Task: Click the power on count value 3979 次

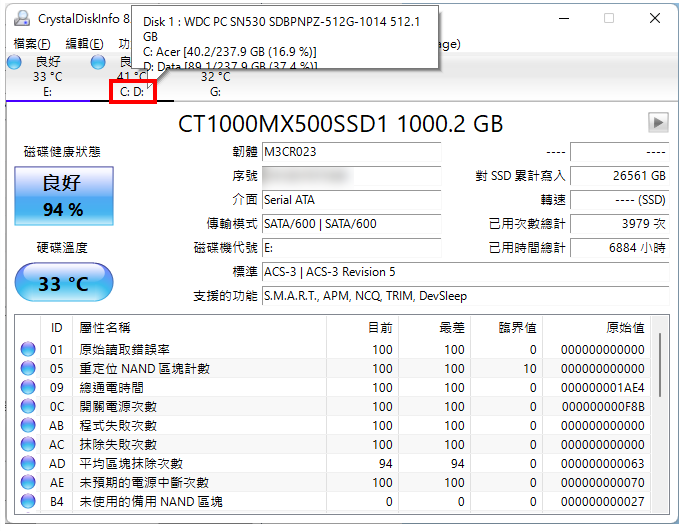Action: (620, 224)
